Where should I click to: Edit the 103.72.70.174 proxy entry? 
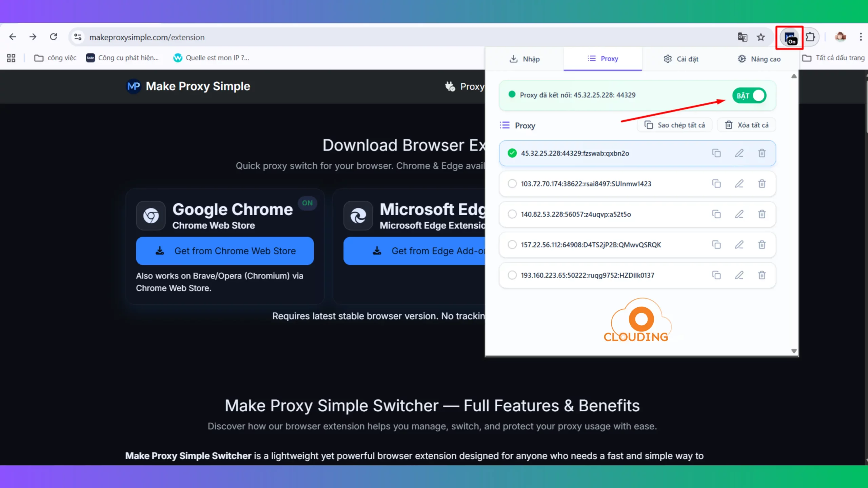click(x=739, y=184)
